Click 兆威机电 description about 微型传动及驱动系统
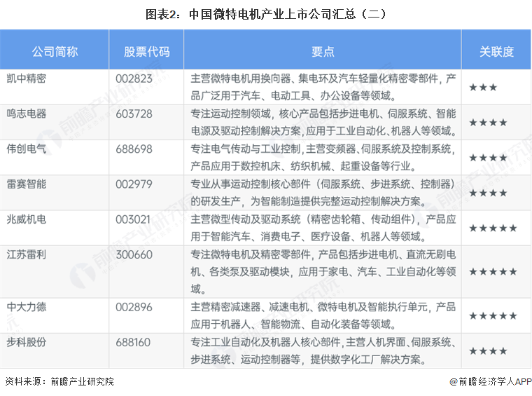Viewport: 532px width, 396px height. (323, 228)
